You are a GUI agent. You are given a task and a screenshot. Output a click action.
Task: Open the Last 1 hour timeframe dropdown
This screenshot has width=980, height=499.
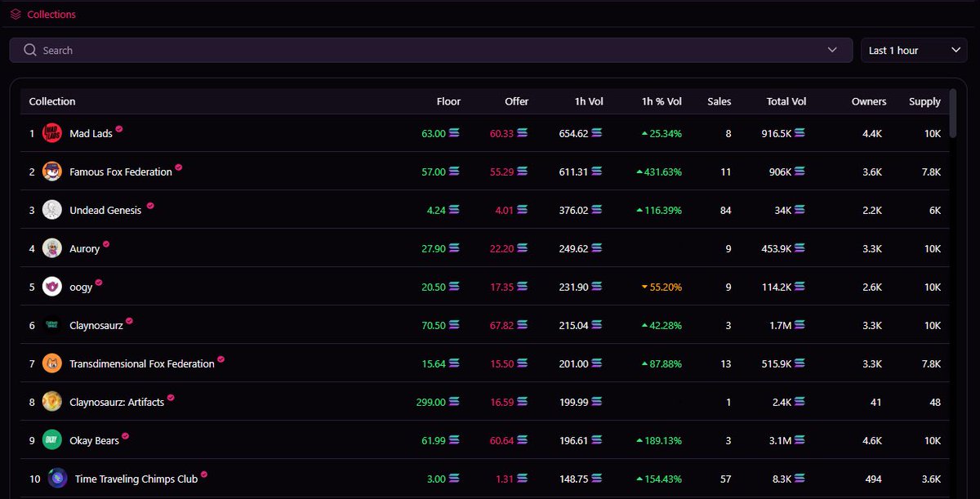click(x=914, y=50)
